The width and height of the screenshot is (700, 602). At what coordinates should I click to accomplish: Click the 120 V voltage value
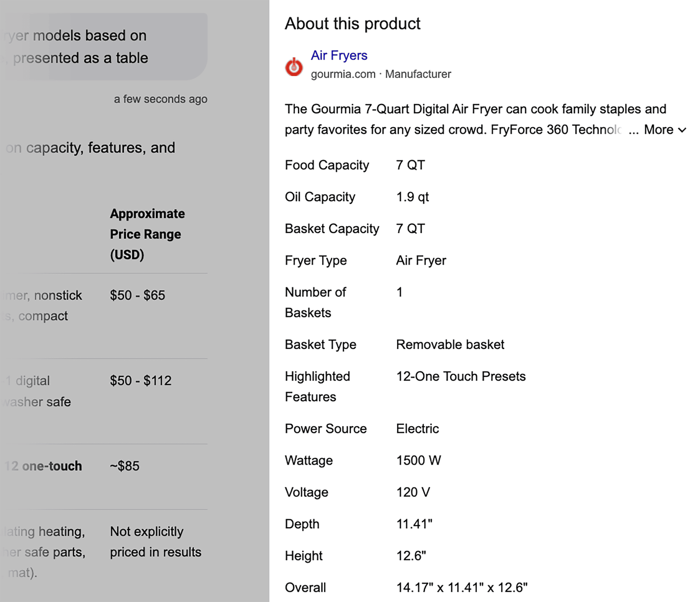pos(412,492)
